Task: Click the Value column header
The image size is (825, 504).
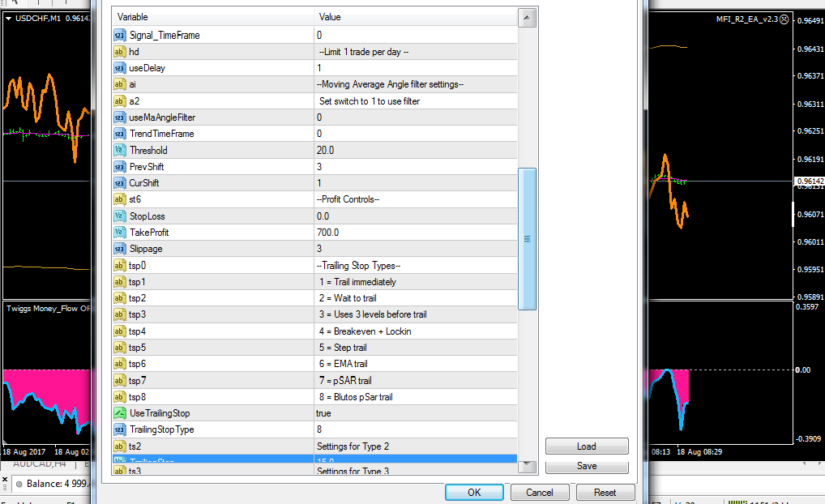Action: point(416,17)
